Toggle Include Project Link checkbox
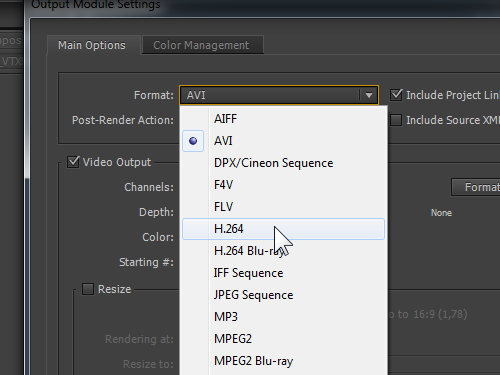This screenshot has width=500, height=375. (396, 95)
